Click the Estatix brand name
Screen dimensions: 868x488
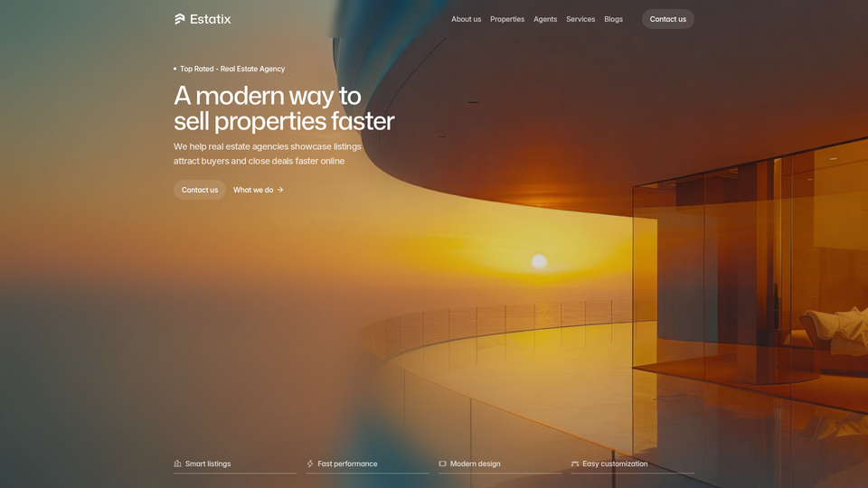click(x=211, y=19)
